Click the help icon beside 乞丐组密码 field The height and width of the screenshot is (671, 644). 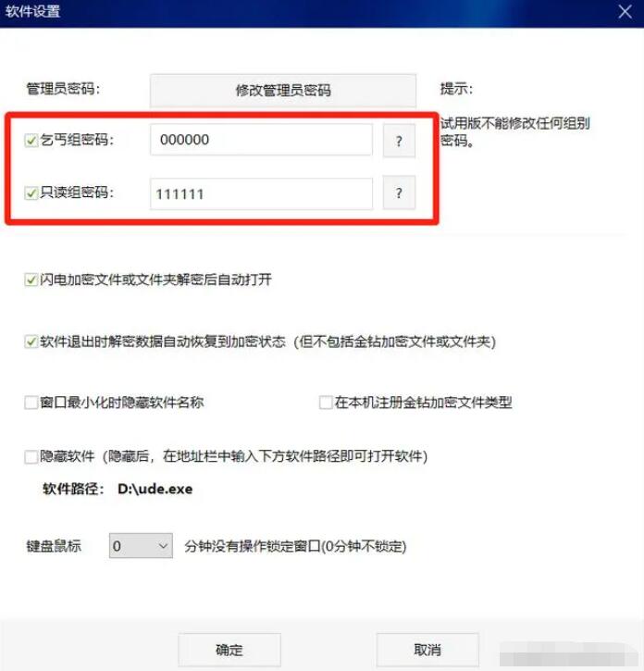pos(399,141)
